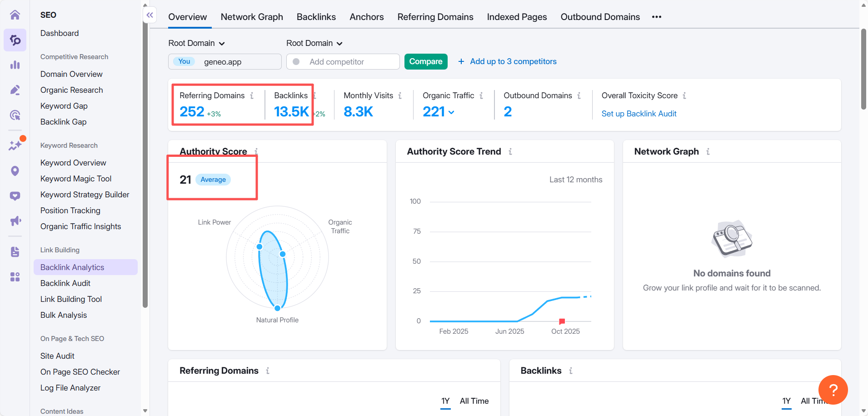Click the 13.5K backlinks value
This screenshot has width=868, height=416.
[291, 111]
